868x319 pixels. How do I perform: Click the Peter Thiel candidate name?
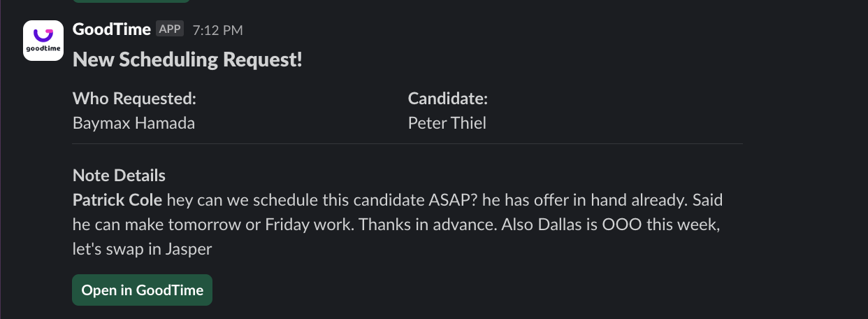[447, 124]
